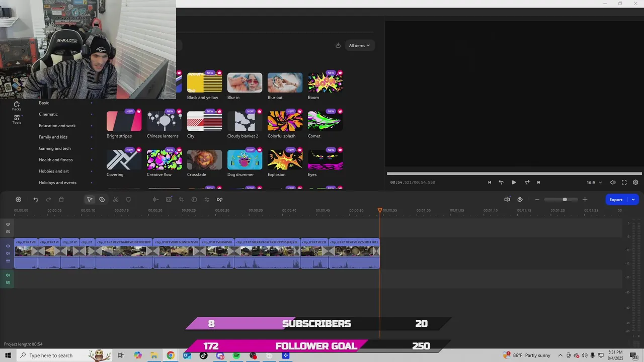Open File Explorer from the taskbar
Viewport: 644px width, 362px height.
154,355
